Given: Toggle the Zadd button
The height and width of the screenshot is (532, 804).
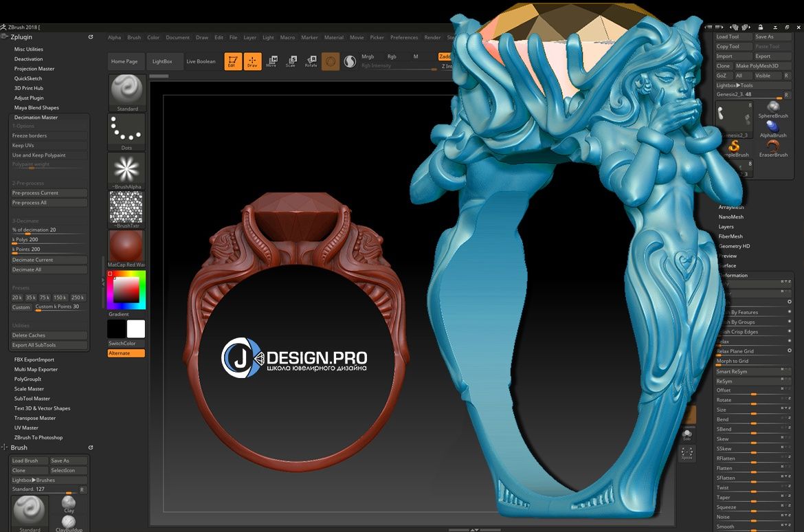Looking at the screenshot, I should pyautogui.click(x=445, y=57).
